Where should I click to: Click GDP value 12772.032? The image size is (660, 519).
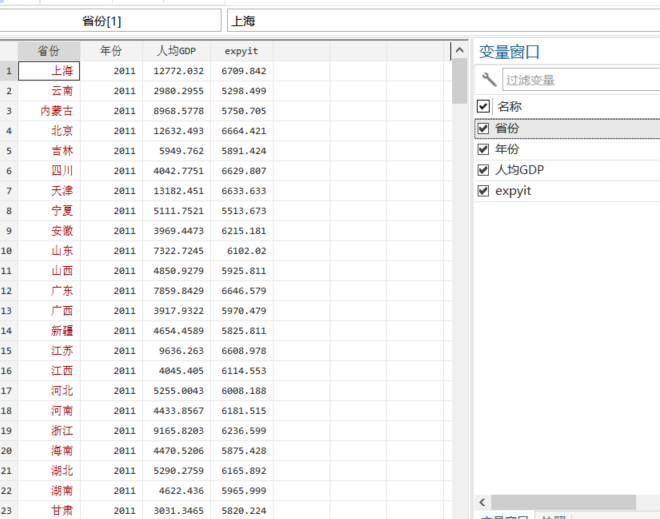click(177, 71)
